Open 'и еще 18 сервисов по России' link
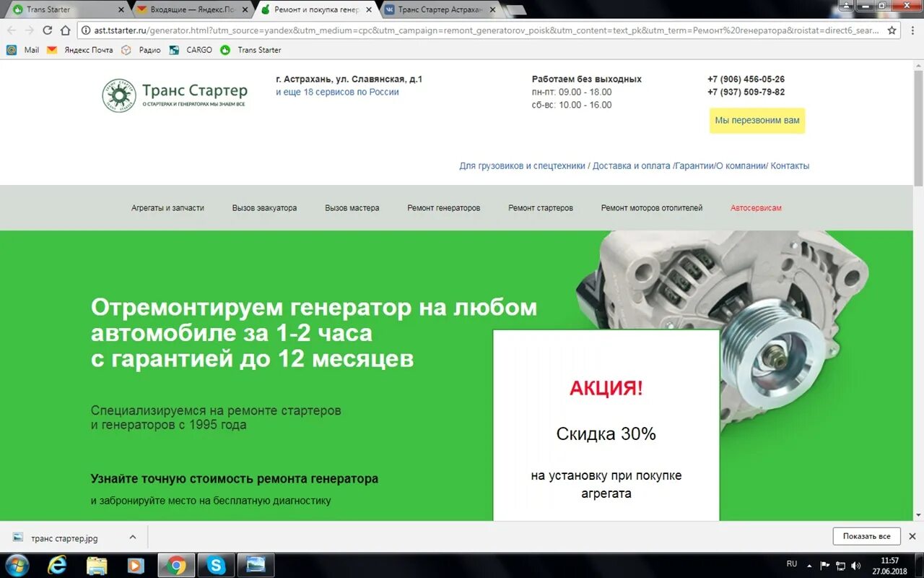 pos(337,92)
